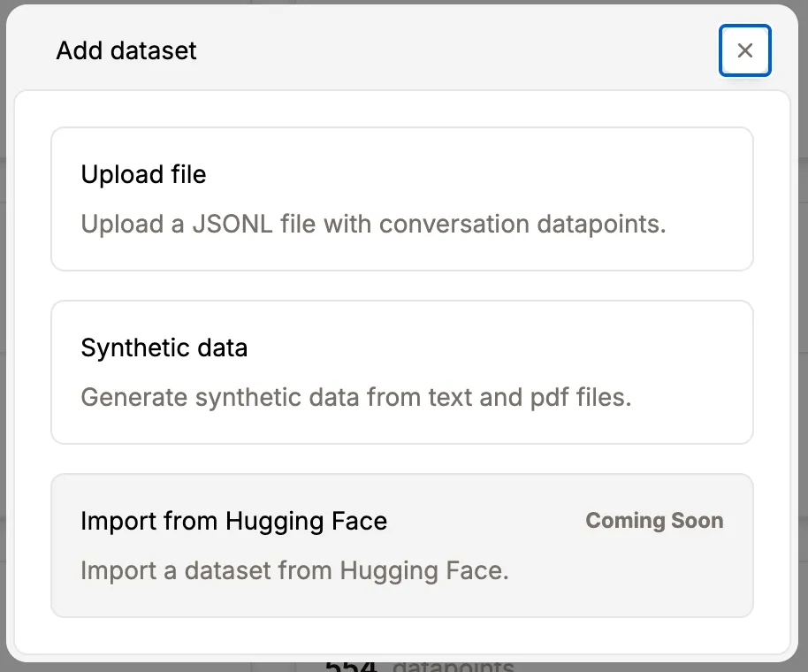Click the Hugging Face import description
808x672 pixels.
coord(294,570)
